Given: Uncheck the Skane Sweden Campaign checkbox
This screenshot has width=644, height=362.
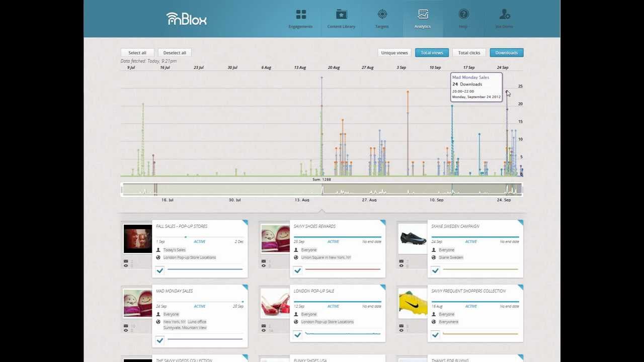Looking at the screenshot, I should (x=435, y=270).
